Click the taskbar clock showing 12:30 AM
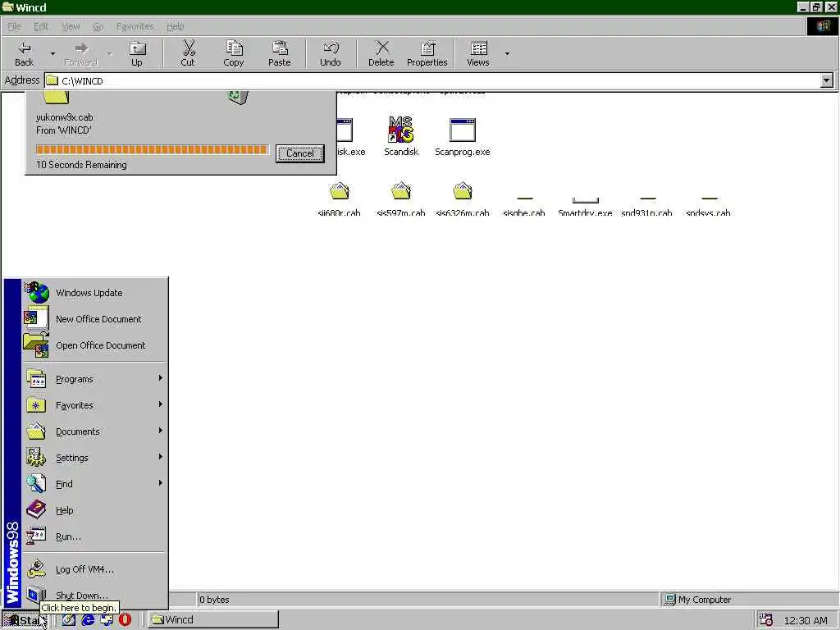 tap(806, 620)
